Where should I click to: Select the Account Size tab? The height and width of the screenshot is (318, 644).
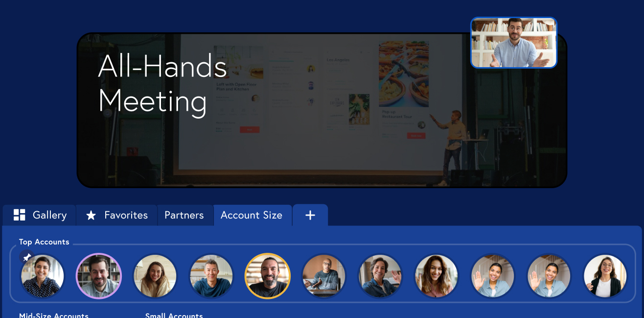pyautogui.click(x=252, y=215)
